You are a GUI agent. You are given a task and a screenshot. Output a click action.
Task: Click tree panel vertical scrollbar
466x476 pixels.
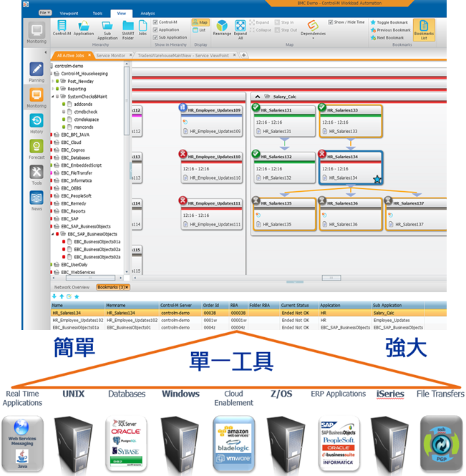tap(127, 100)
